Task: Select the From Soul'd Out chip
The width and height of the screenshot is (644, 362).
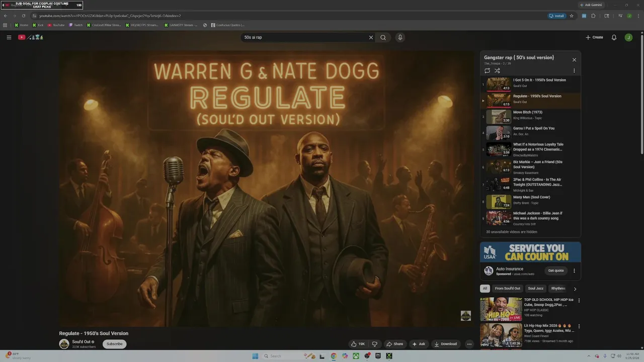Action: pyautogui.click(x=508, y=289)
